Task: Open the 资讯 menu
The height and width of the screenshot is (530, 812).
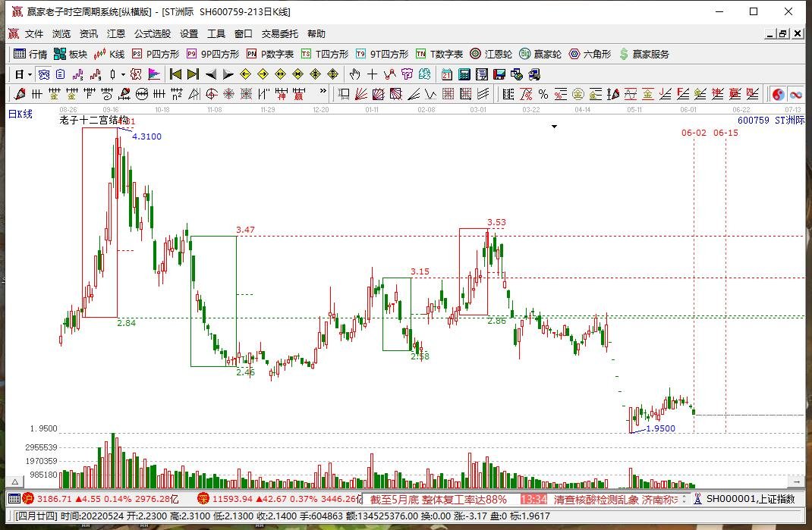Action: tap(89, 33)
